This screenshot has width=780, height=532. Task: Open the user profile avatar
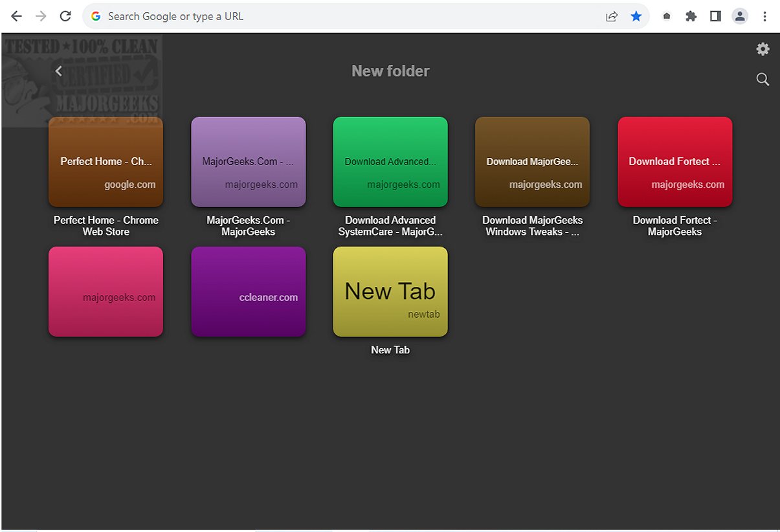(740, 16)
